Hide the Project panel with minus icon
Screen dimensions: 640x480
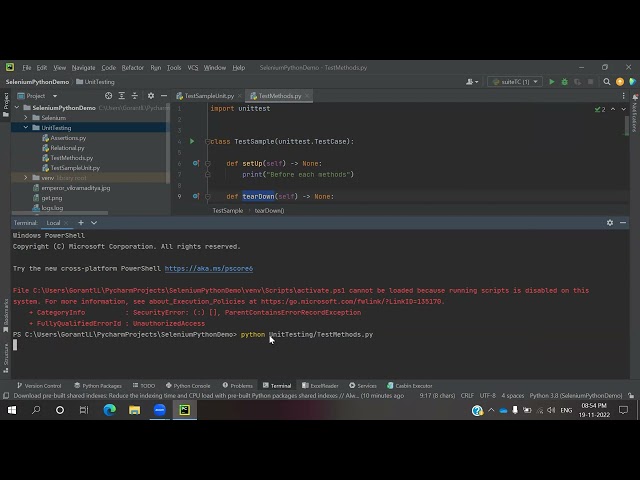click(164, 96)
